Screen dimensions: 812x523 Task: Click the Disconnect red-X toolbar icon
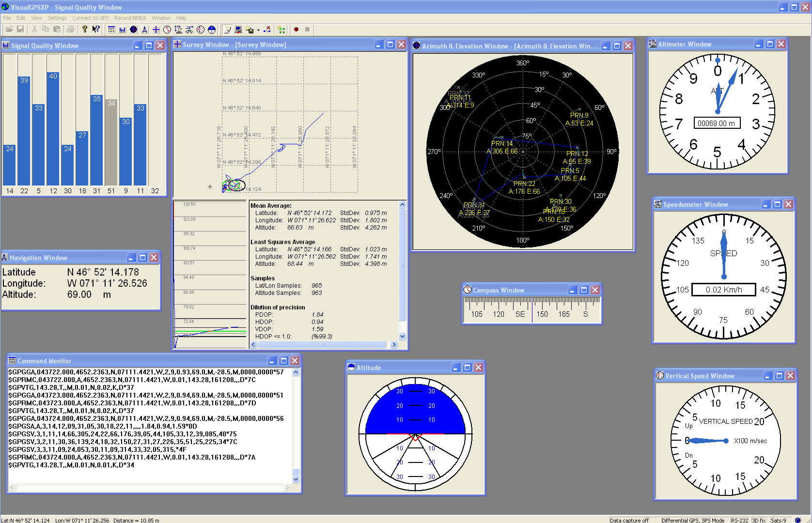pyautogui.click(x=267, y=30)
